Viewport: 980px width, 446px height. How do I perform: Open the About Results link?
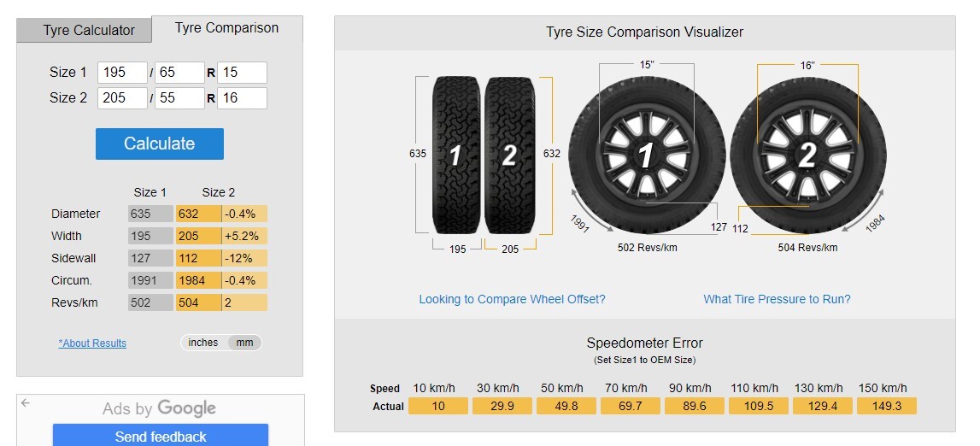(92, 343)
